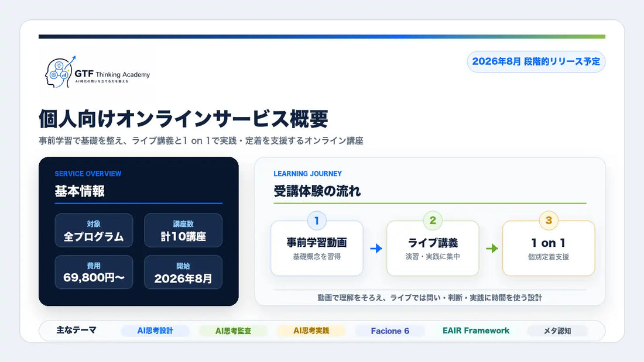Click the 基本情報 heading

point(80,191)
